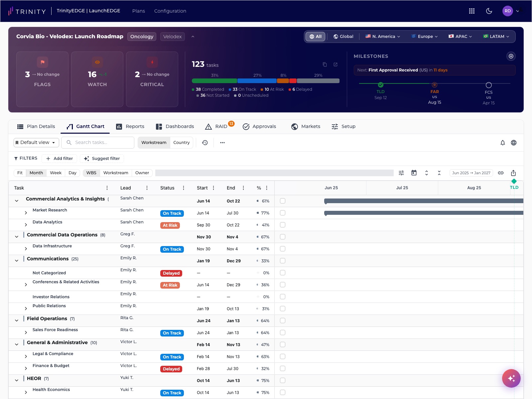The width and height of the screenshot is (532, 399).
Task: Expand Conferences & Related Activities row
Action: 26,285
